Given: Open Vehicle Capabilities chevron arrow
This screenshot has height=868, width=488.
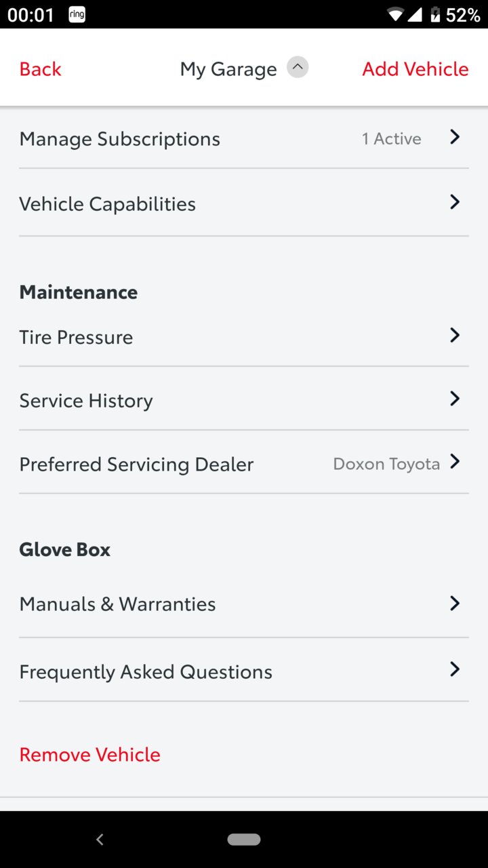Looking at the screenshot, I should (x=455, y=202).
